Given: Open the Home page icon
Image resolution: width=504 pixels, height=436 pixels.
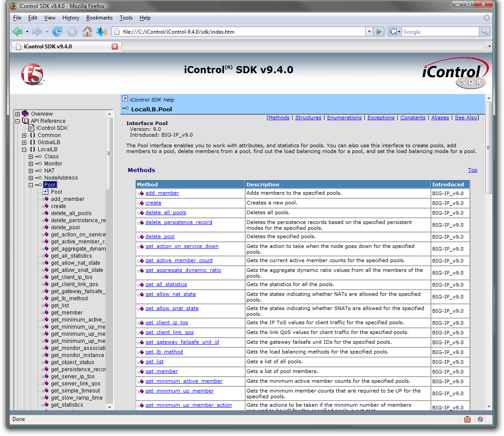Looking at the screenshot, I should point(87,31).
